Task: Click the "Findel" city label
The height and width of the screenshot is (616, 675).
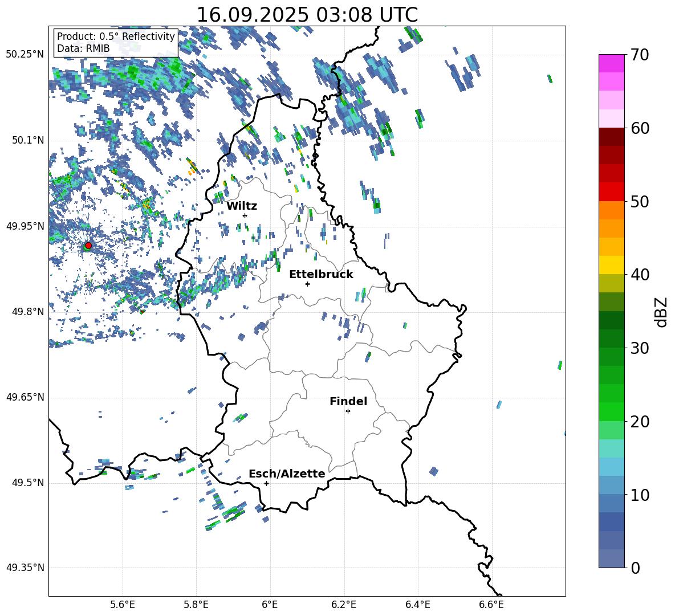Action: pos(348,401)
